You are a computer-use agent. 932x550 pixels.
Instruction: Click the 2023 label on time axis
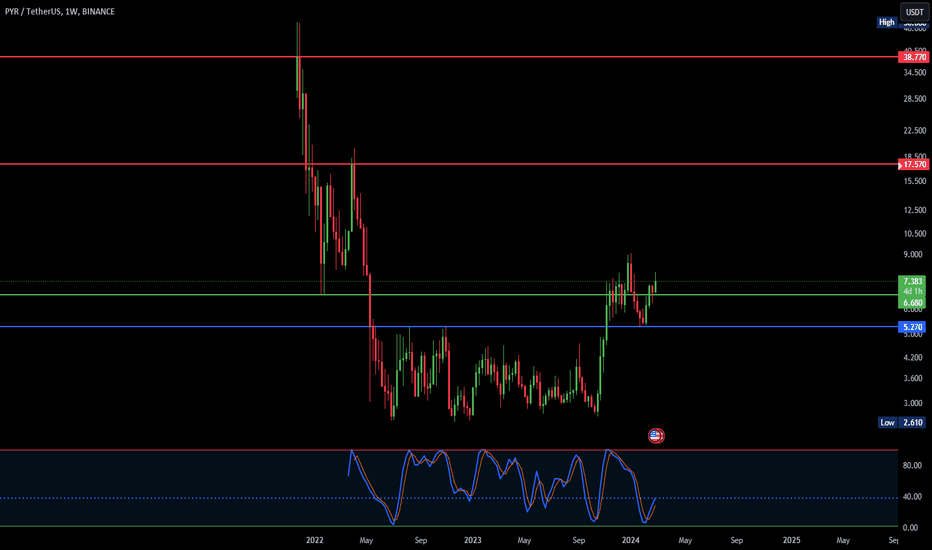473,540
